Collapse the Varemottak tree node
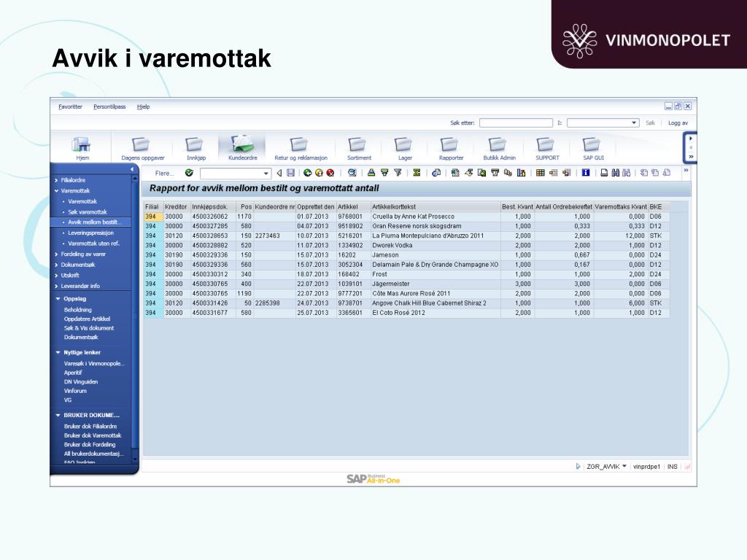Viewport: 747px width, 560px height. 56,191
